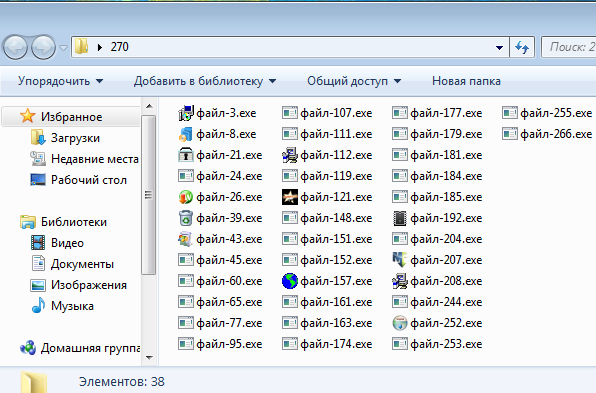The width and height of the screenshot is (596, 393).
Task: Click the icon of файл-8.exe
Action: coord(186,134)
